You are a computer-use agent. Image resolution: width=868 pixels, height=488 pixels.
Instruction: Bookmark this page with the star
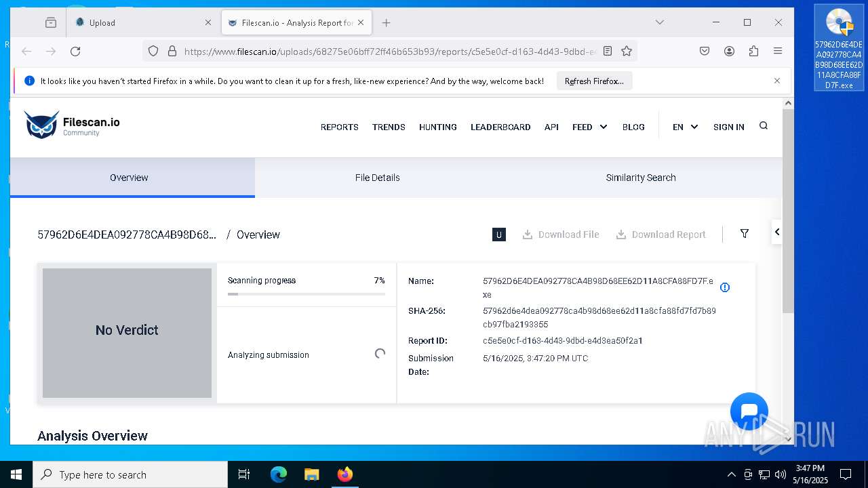coord(627,51)
